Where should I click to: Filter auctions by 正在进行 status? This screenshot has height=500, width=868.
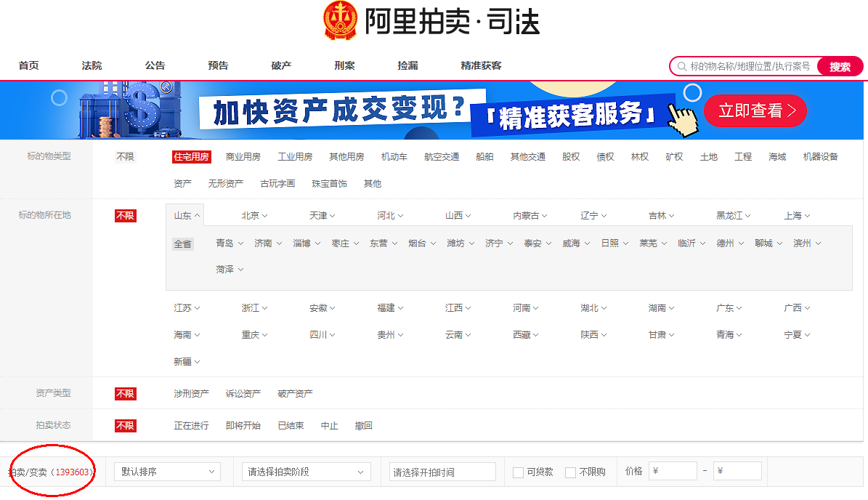point(191,426)
